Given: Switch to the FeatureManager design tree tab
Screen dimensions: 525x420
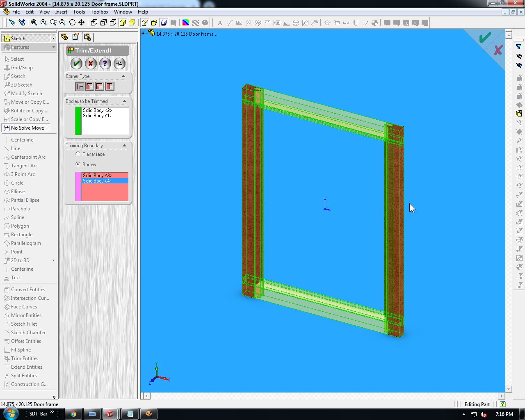Looking at the screenshot, I should point(64,37).
